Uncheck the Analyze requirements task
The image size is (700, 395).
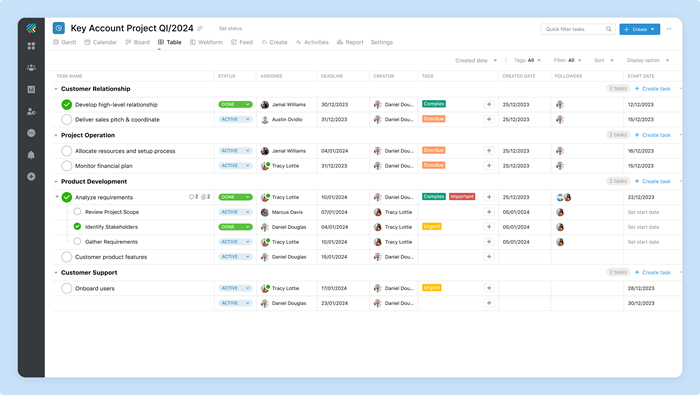click(x=67, y=197)
